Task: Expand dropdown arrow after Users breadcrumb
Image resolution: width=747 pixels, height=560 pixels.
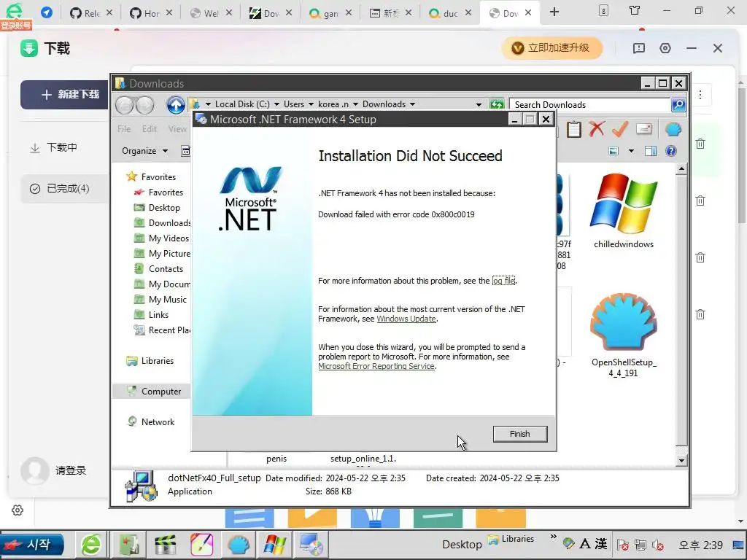Action: (x=311, y=104)
